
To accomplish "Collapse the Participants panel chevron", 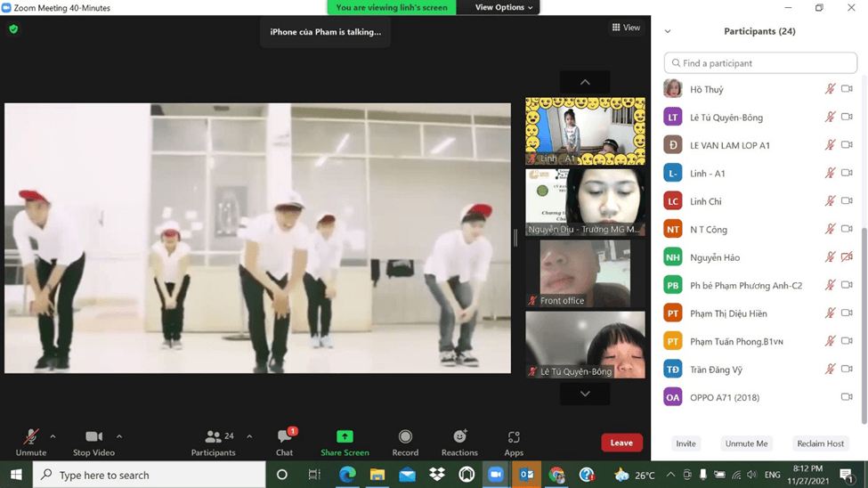I will tap(668, 32).
